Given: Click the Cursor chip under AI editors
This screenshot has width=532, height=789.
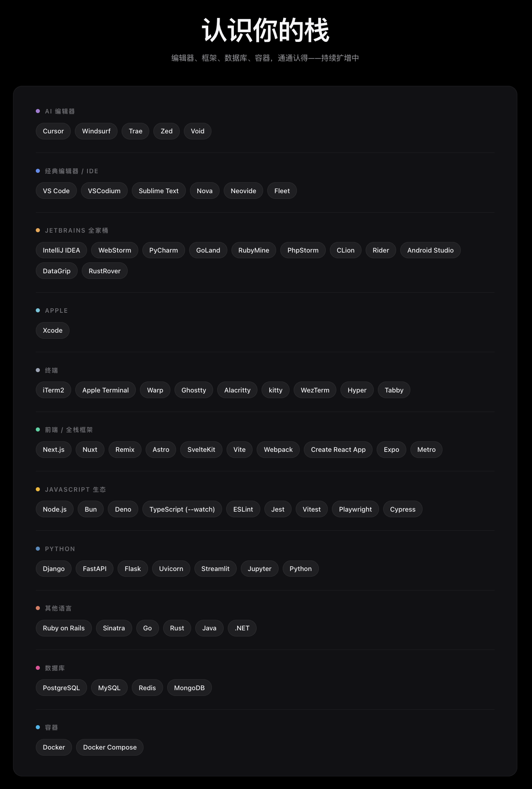Looking at the screenshot, I should [53, 131].
